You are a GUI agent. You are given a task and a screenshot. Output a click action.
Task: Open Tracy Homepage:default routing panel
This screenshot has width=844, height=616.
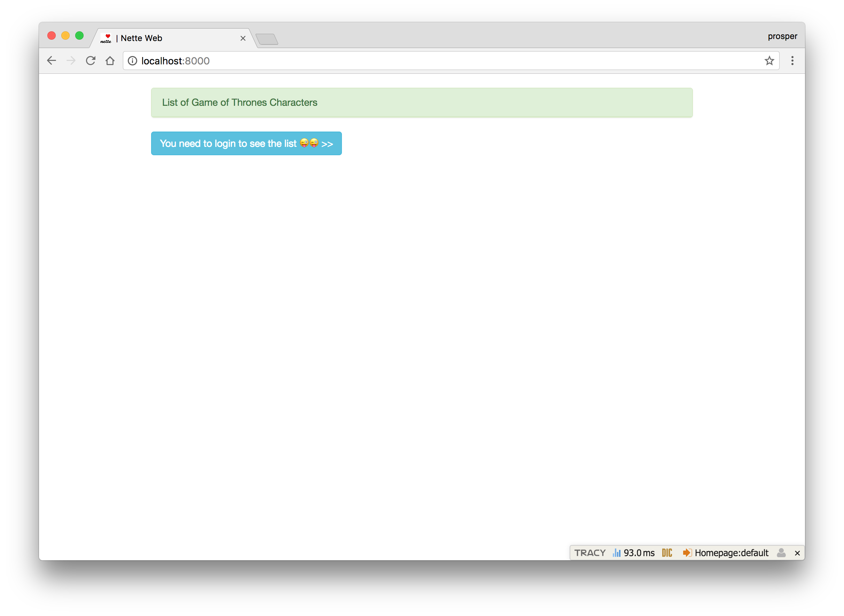(x=725, y=553)
